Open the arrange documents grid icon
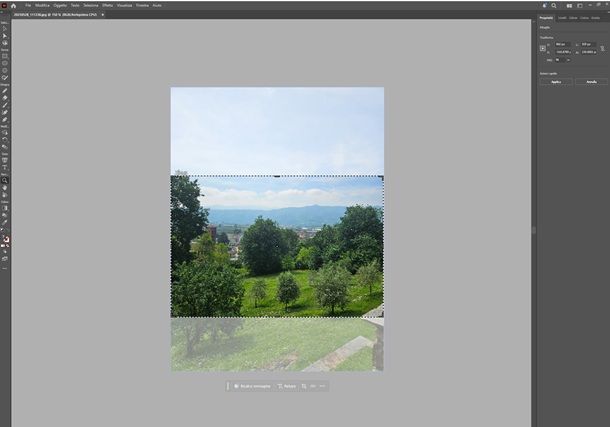This screenshot has height=427, width=610. pos(569,6)
